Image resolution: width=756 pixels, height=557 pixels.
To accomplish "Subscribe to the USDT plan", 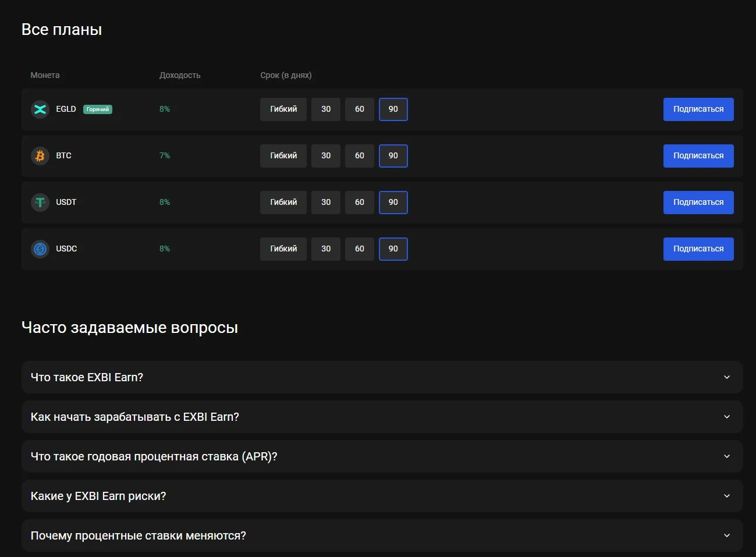I will [x=698, y=203].
